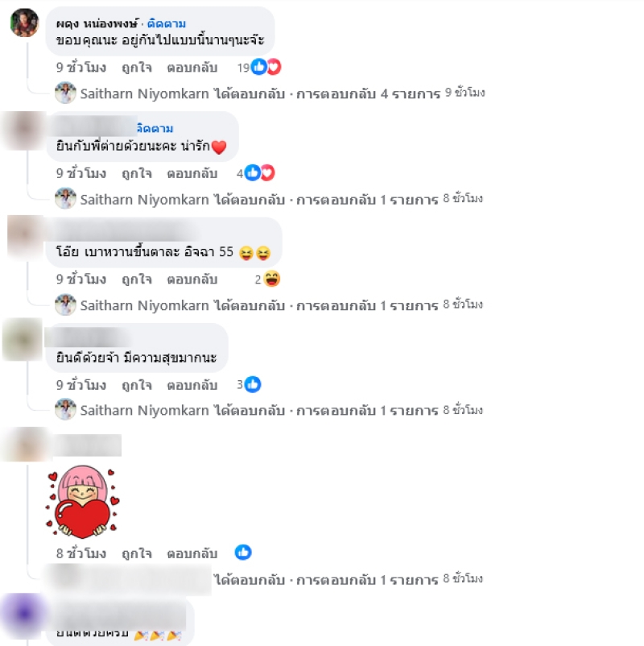Like the comment ยินกับพี่ต่ายด้วยนะคะ น่ารัก
This screenshot has width=644, height=646.
point(137,173)
